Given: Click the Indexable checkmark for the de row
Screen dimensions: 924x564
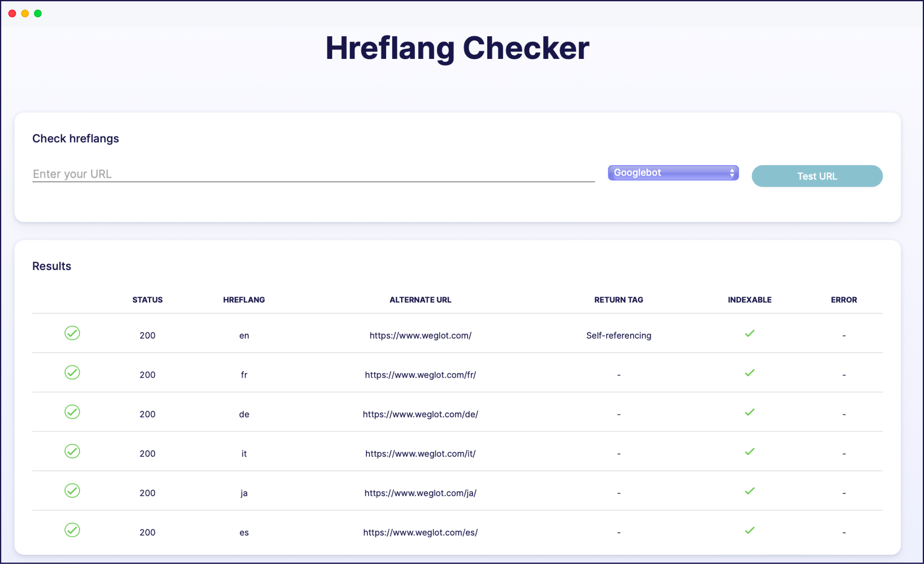Looking at the screenshot, I should [749, 412].
